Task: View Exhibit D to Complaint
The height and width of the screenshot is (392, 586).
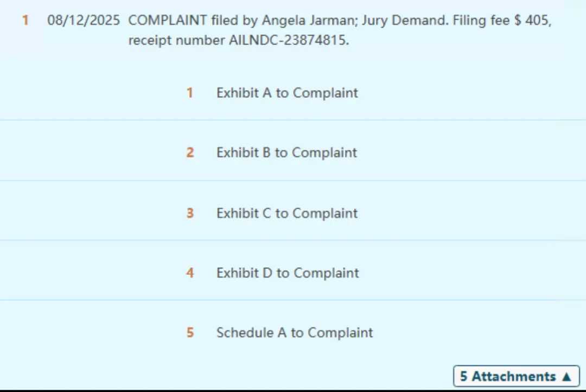Action: [x=288, y=273]
